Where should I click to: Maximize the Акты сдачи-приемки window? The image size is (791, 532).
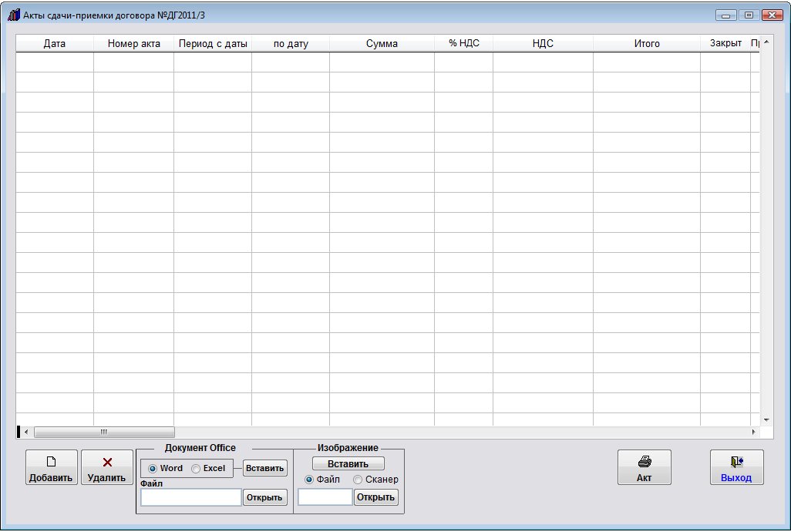[x=749, y=15]
